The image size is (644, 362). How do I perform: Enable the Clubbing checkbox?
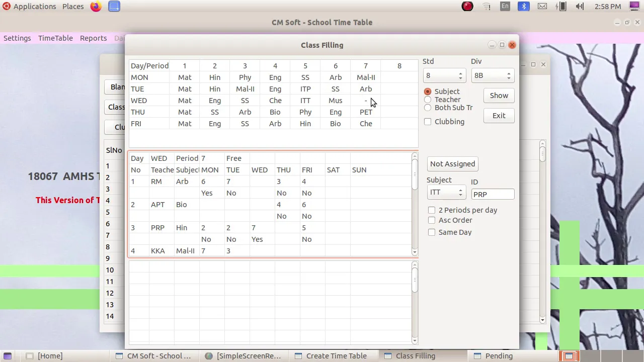click(x=428, y=122)
